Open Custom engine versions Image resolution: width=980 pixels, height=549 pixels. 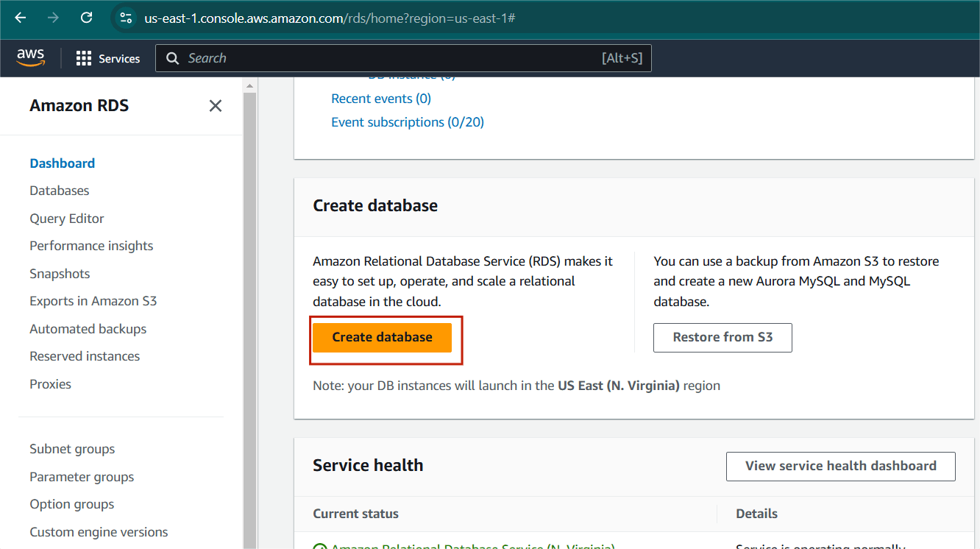tap(99, 532)
